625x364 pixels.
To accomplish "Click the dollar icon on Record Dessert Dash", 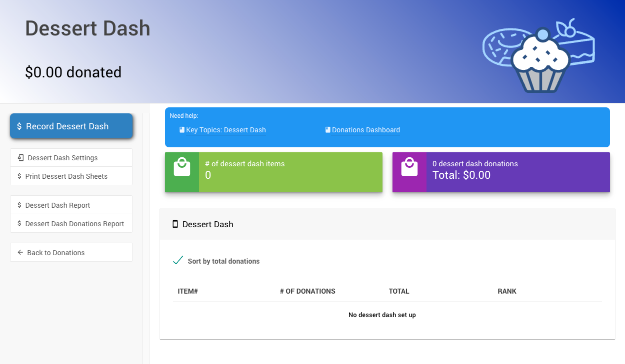I will coord(19,126).
